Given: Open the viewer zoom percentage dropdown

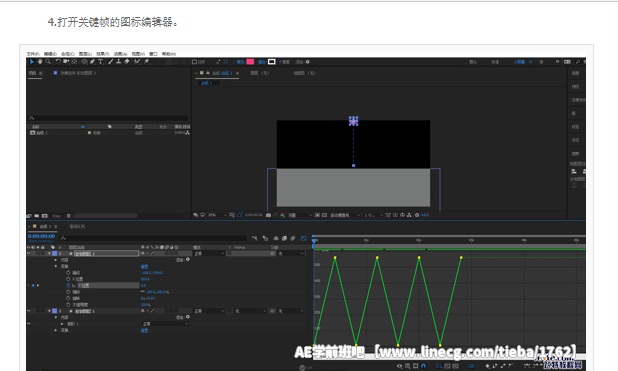Looking at the screenshot, I should coord(217,215).
